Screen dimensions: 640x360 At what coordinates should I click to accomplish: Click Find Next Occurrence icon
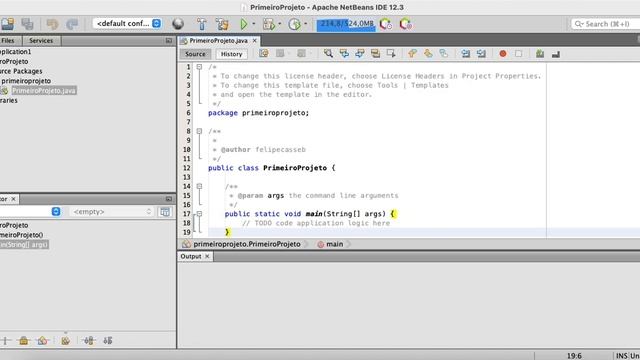click(x=360, y=53)
